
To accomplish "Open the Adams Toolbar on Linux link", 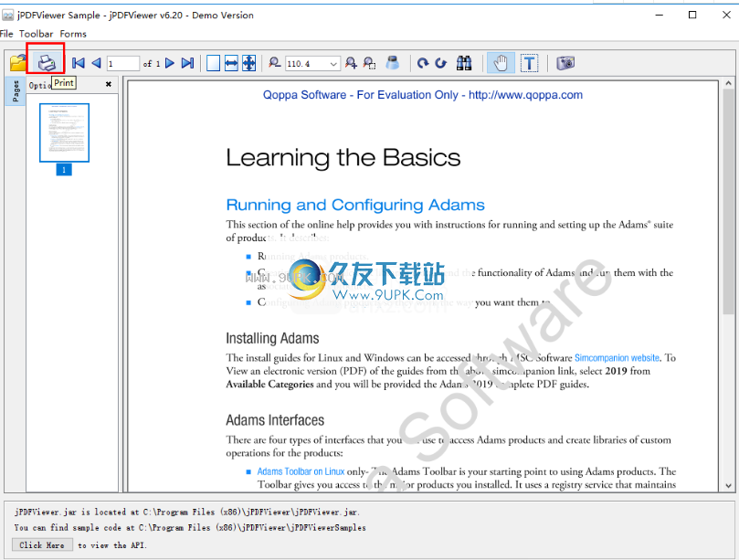I will [301, 471].
